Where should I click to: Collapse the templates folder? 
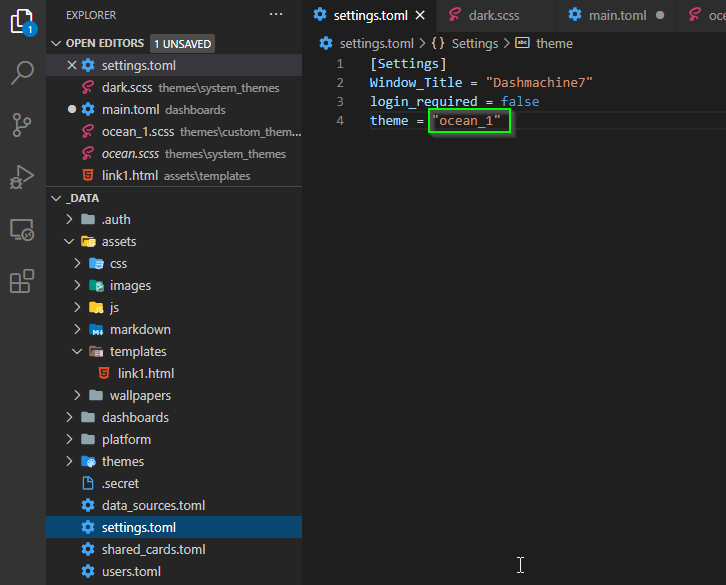[x=77, y=351]
